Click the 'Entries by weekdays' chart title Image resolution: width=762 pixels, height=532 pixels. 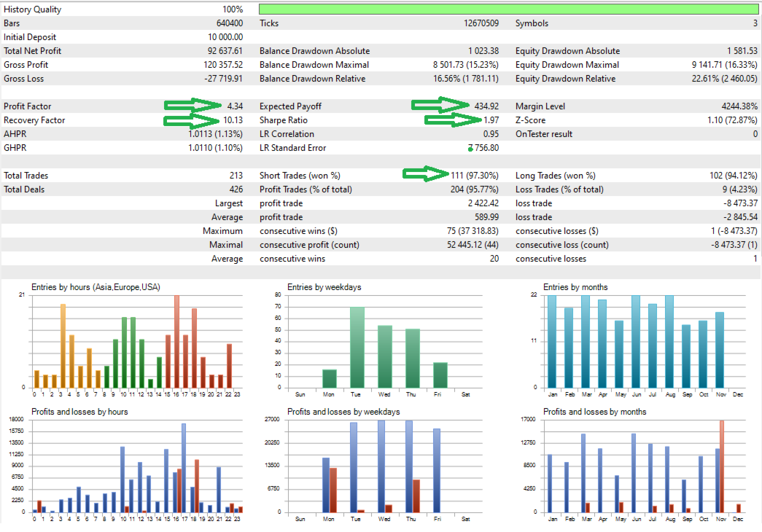324,287
